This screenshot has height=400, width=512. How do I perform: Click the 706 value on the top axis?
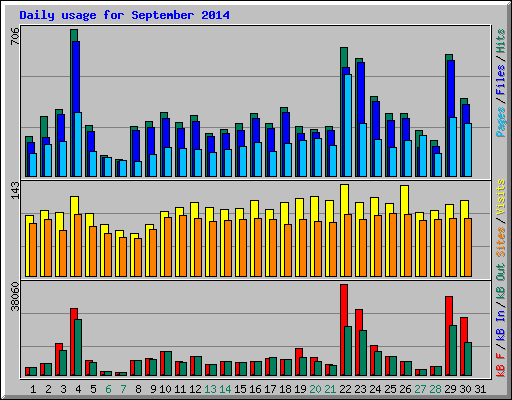click(x=15, y=36)
